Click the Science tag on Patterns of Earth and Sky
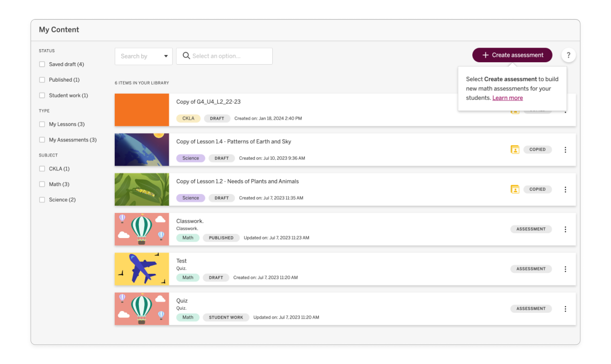 191,158
